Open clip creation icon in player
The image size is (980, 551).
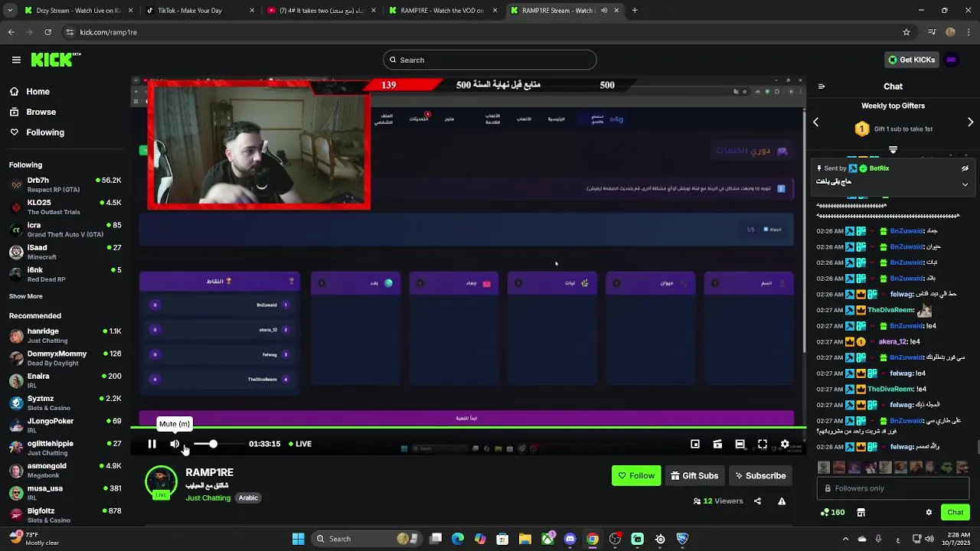tap(717, 444)
